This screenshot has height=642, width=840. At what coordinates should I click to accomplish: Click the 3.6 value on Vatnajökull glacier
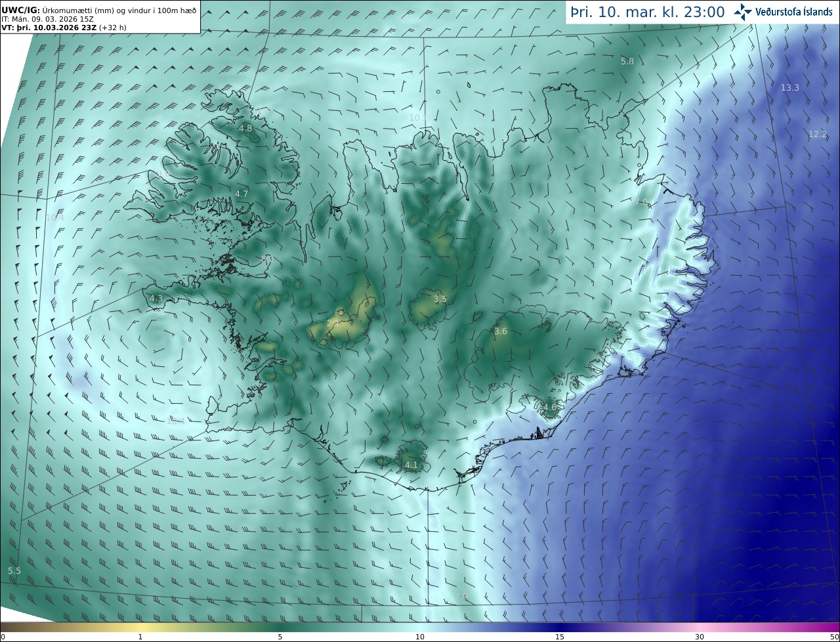pyautogui.click(x=501, y=332)
